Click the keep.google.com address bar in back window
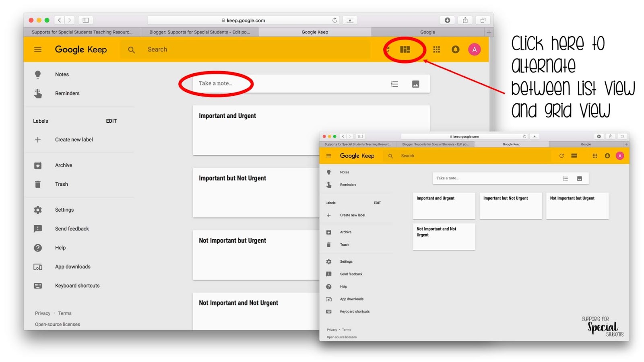Image resolution: width=644 pixels, height=362 pixels. 244,20
